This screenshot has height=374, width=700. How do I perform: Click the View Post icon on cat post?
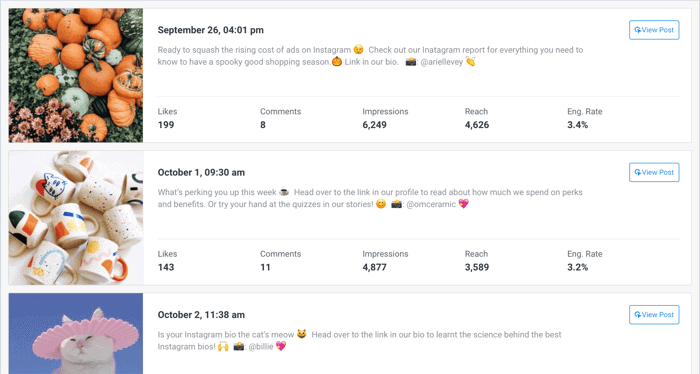point(638,315)
